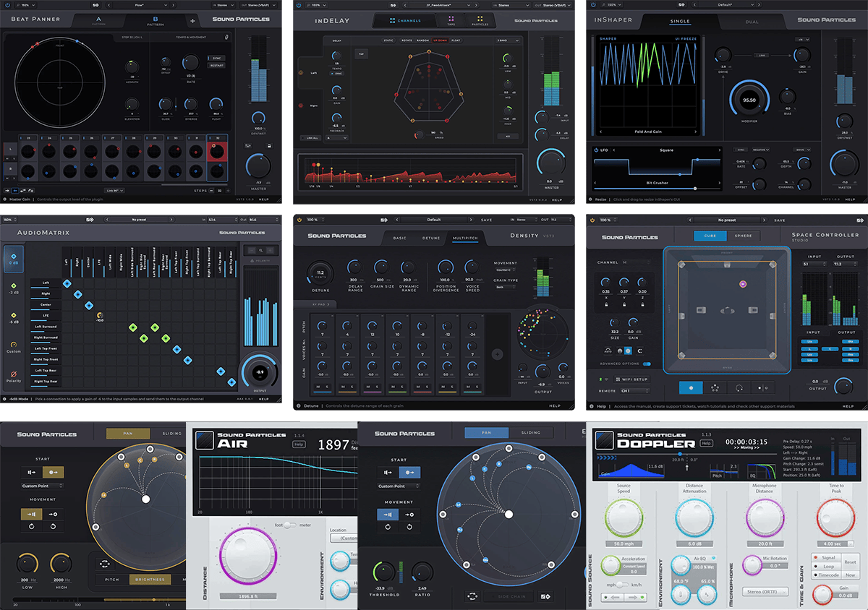
Task: Choose the Custom gain mode in AudioMatrix
Action: click(x=14, y=348)
